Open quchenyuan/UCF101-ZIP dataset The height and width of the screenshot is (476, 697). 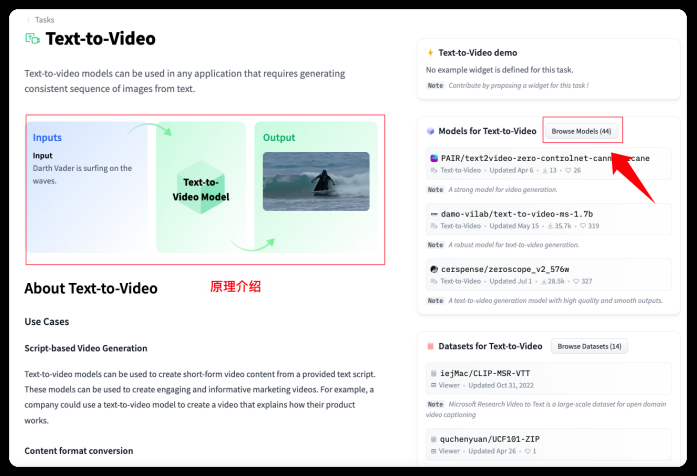[548, 444]
